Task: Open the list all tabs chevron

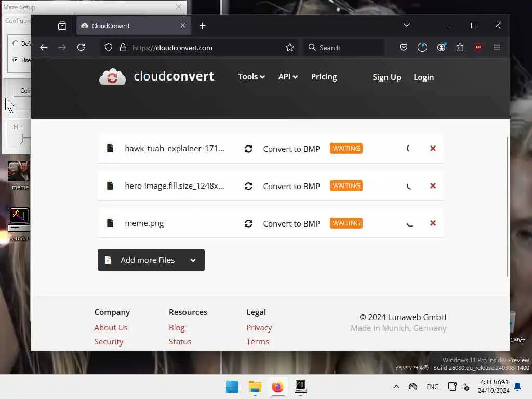Action: point(407,25)
